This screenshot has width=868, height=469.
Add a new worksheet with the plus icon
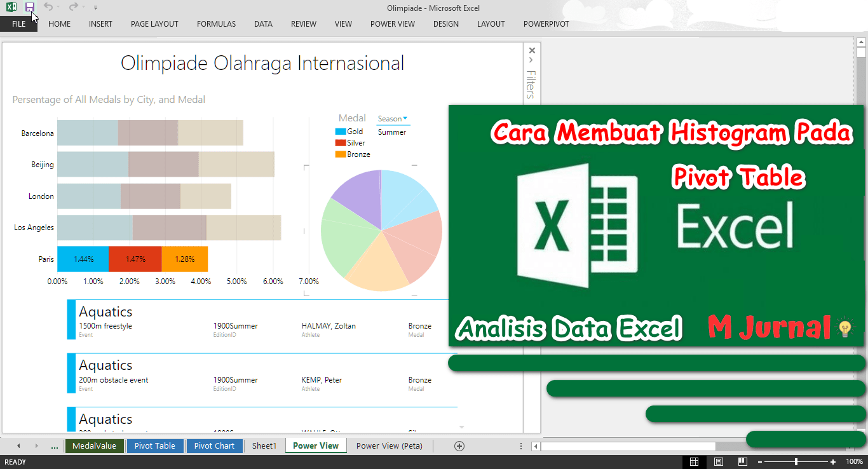click(459, 446)
